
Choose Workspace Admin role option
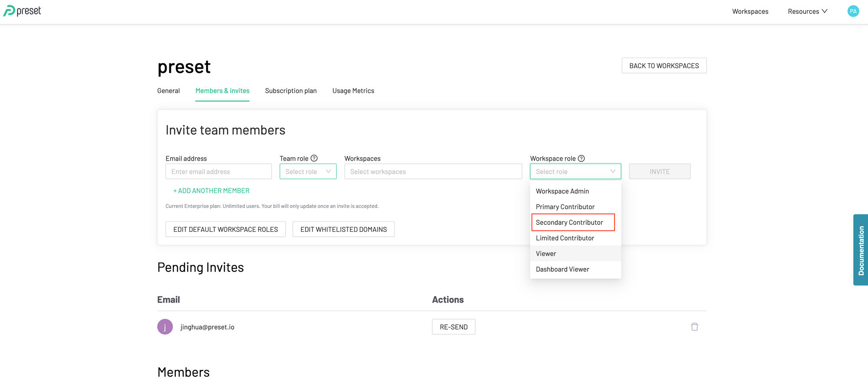[575, 191]
